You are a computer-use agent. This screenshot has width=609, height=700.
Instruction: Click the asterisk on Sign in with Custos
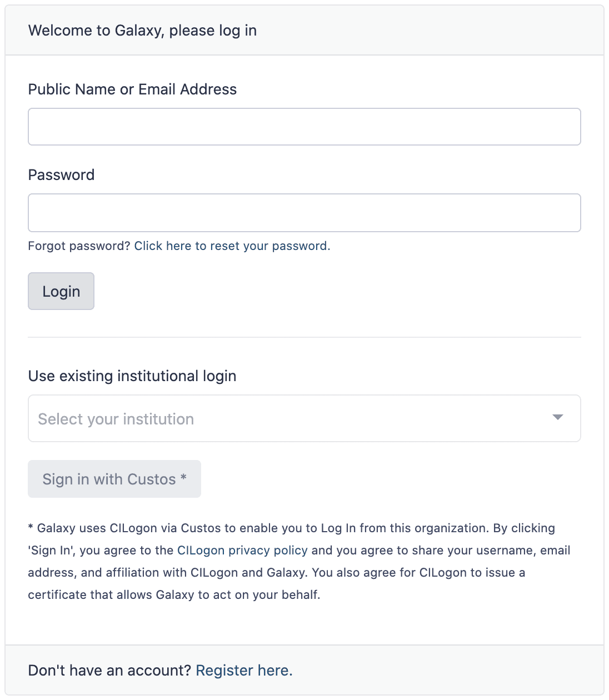[x=183, y=478]
